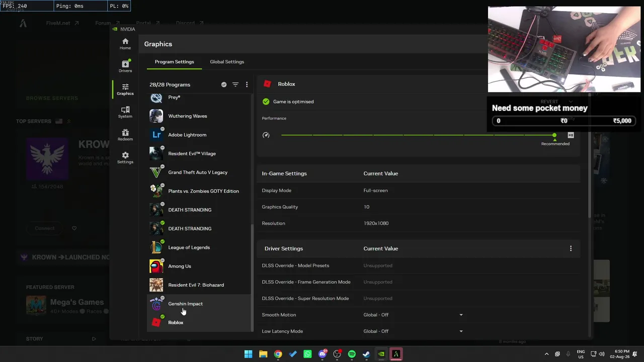Image resolution: width=644 pixels, height=362 pixels.
Task: Open the volume control in system tray
Action: pyautogui.click(x=602, y=354)
